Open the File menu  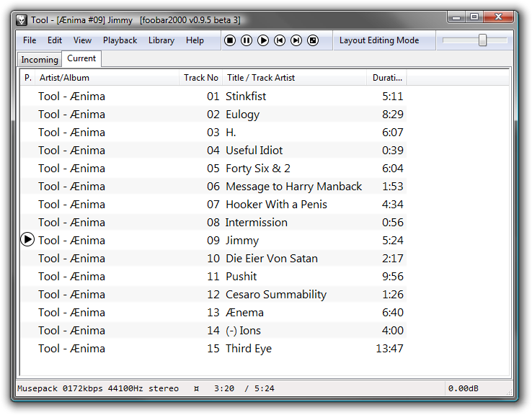(x=30, y=40)
